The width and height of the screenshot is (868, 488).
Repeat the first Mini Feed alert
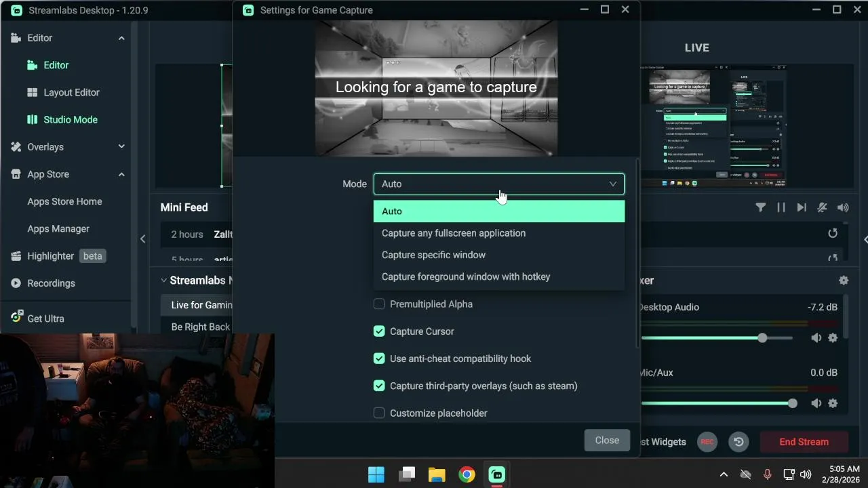(833, 233)
